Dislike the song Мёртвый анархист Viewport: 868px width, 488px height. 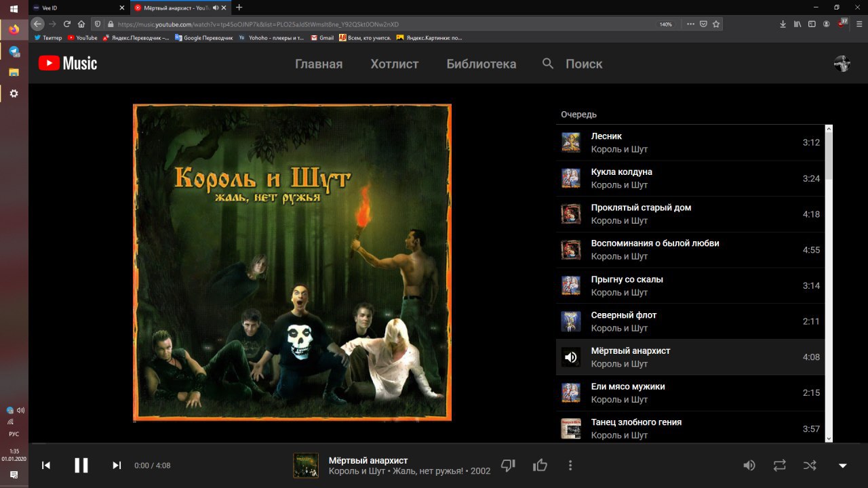[508, 465]
